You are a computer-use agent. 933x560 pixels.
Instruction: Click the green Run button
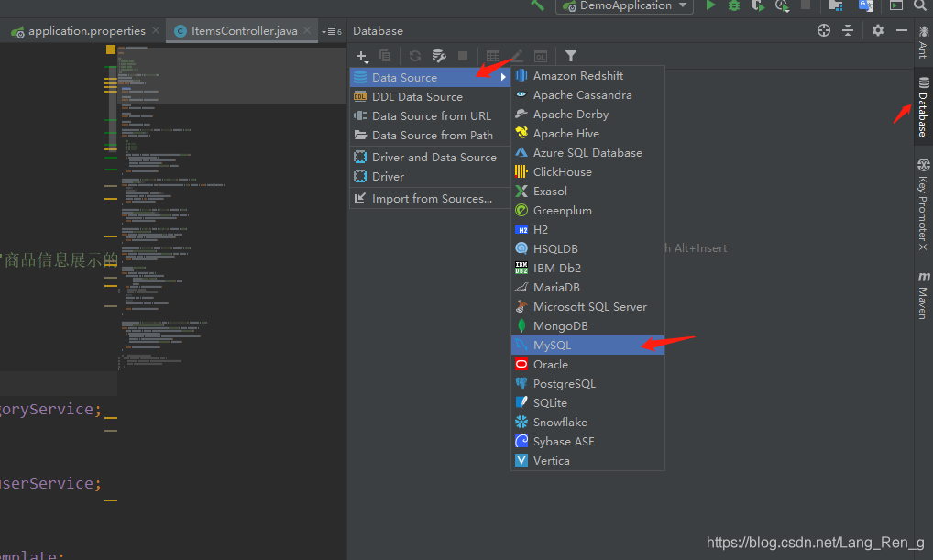click(710, 5)
